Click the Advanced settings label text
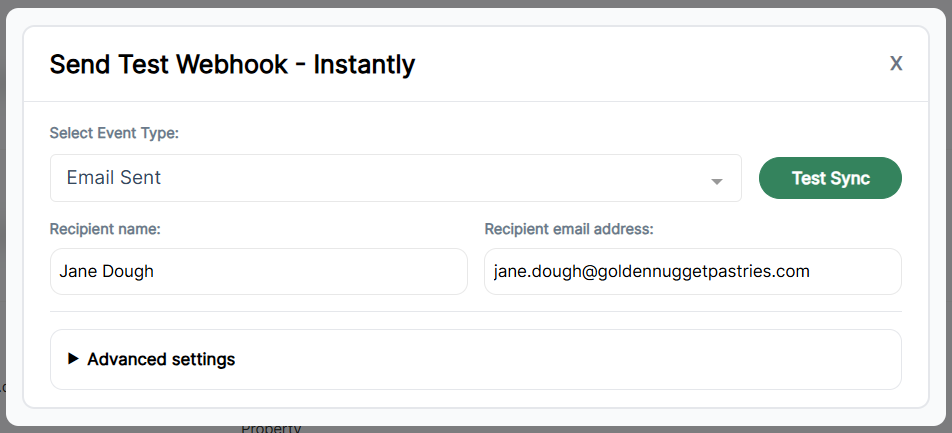The height and width of the screenshot is (433, 952). pos(161,359)
